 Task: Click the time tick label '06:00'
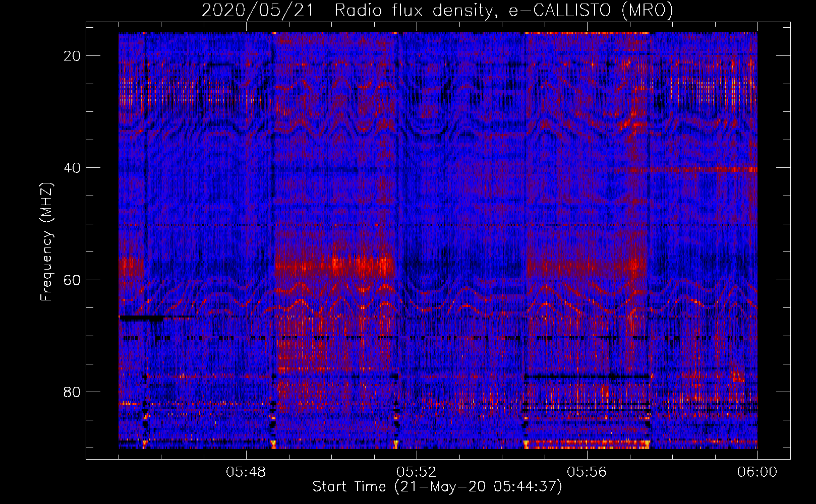(757, 472)
